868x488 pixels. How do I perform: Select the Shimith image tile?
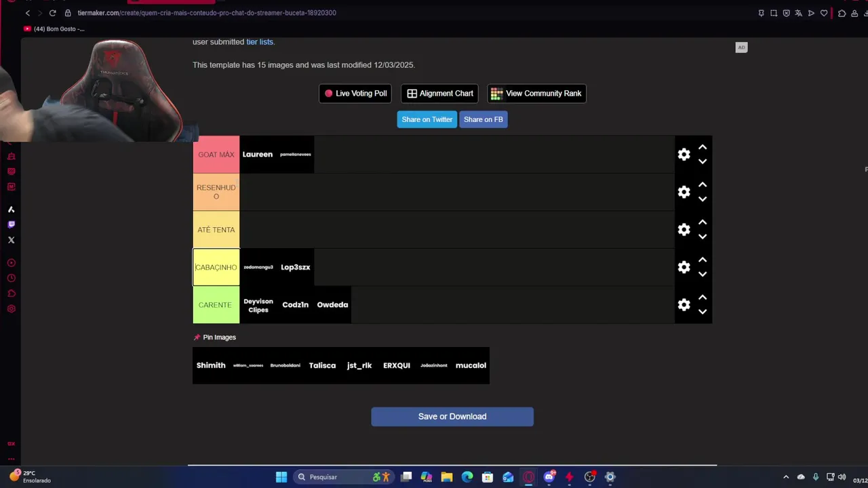211,365
